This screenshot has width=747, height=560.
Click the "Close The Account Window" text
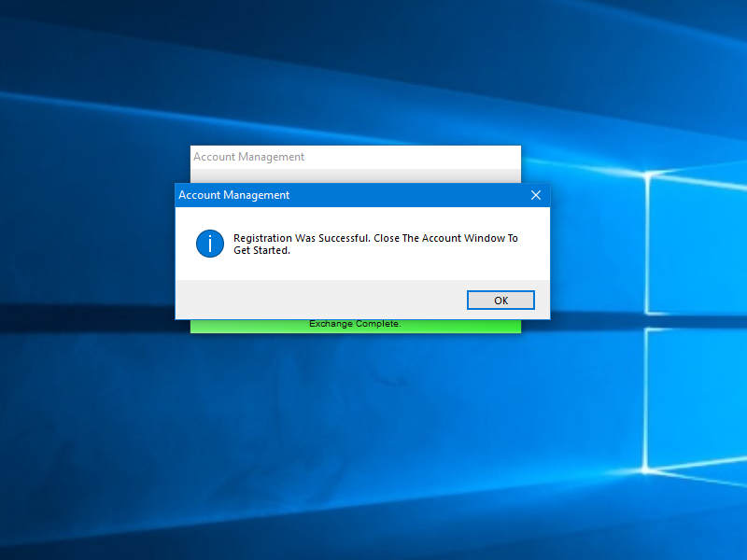pyautogui.click(x=440, y=238)
